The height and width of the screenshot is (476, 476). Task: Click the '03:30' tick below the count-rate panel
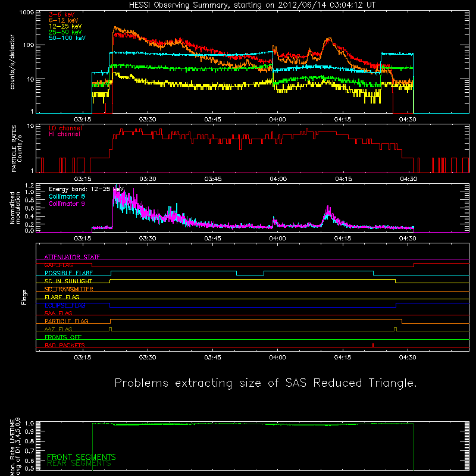coord(148,120)
